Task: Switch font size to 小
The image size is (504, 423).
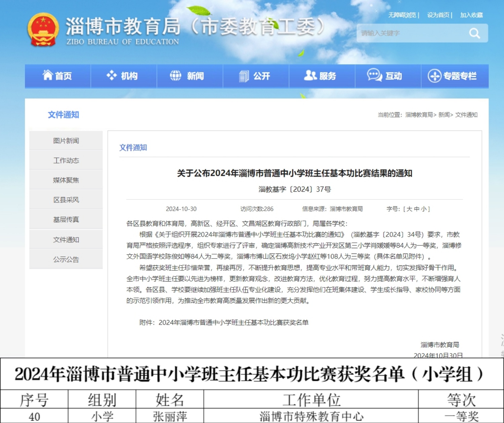Action: tap(424, 209)
